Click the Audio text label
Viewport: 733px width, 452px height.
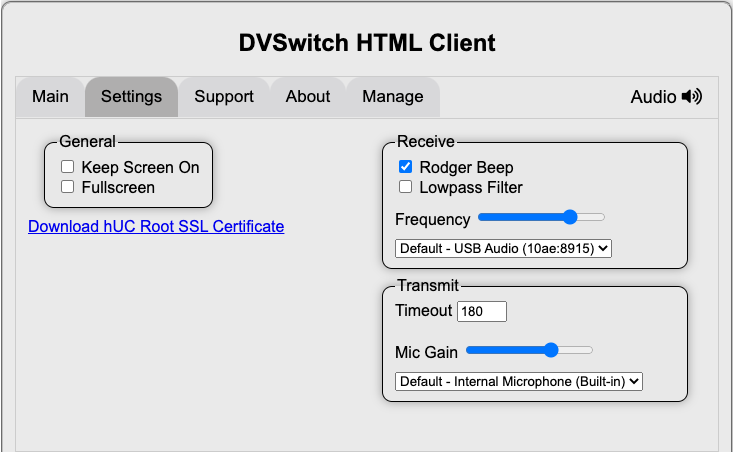[x=653, y=97]
